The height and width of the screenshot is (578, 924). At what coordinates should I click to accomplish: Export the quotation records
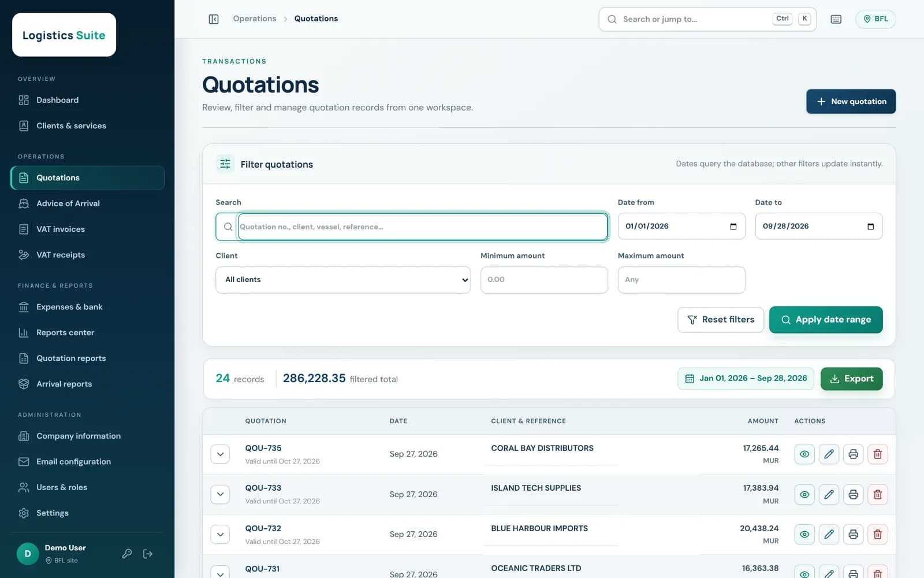pyautogui.click(x=851, y=379)
